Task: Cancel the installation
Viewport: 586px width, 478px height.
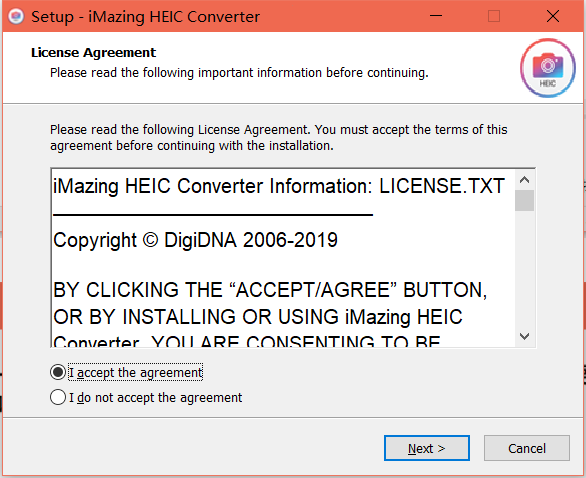Action: 527,448
